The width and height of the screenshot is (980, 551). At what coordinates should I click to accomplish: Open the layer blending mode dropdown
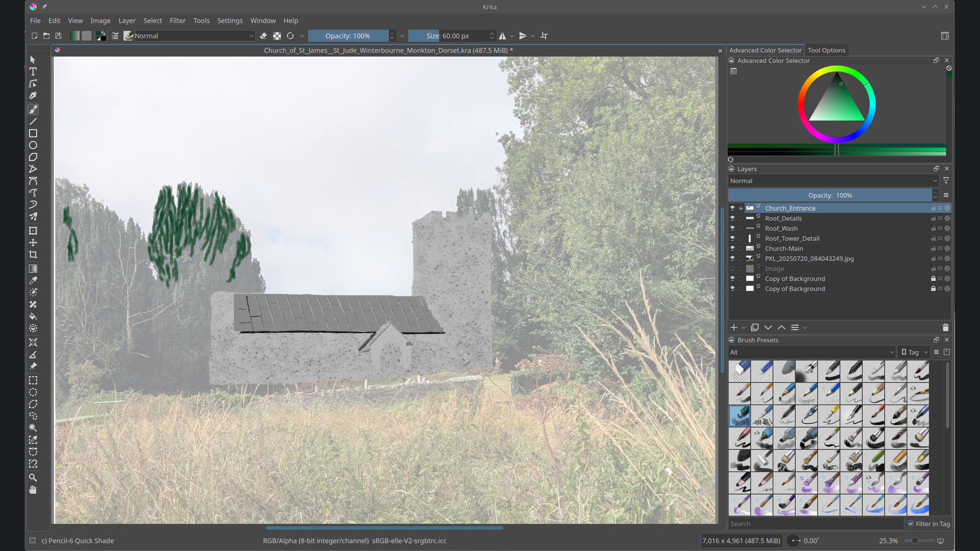[834, 181]
